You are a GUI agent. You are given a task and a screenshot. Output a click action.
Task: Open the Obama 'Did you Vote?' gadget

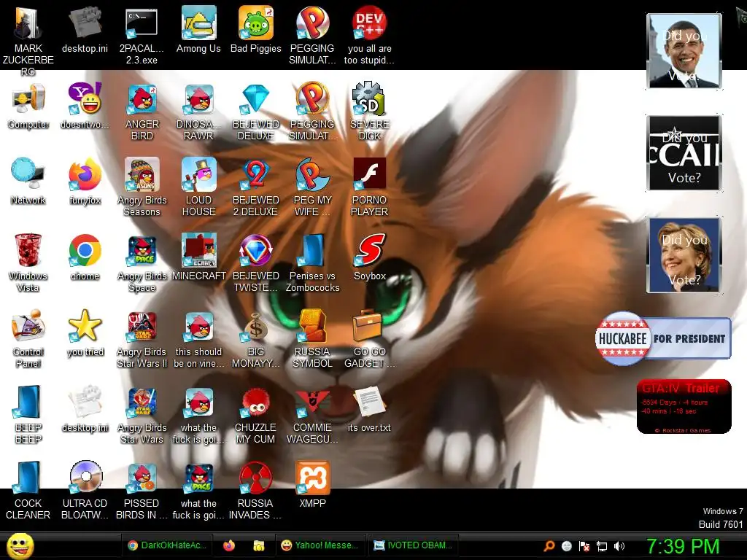(684, 51)
